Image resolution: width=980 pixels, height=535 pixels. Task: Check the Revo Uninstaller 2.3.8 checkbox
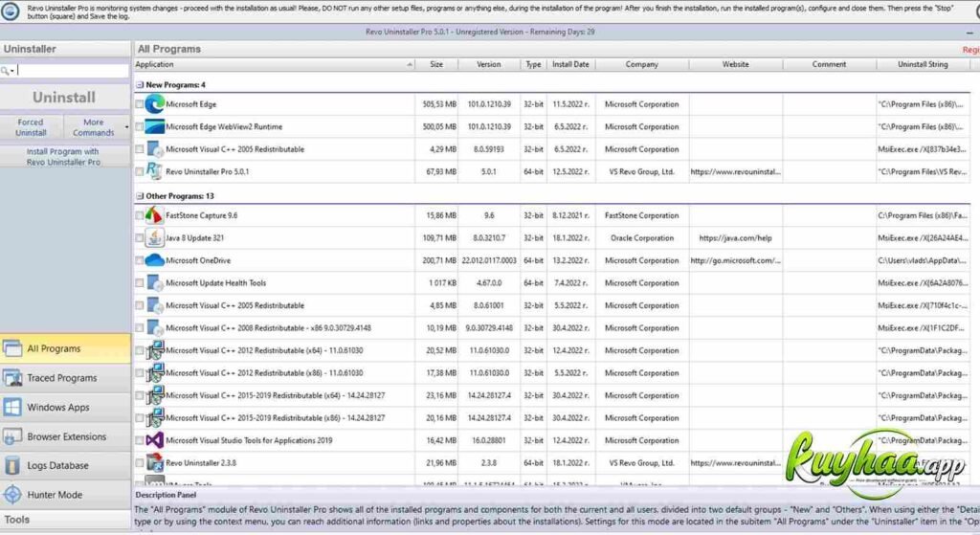pyautogui.click(x=140, y=463)
